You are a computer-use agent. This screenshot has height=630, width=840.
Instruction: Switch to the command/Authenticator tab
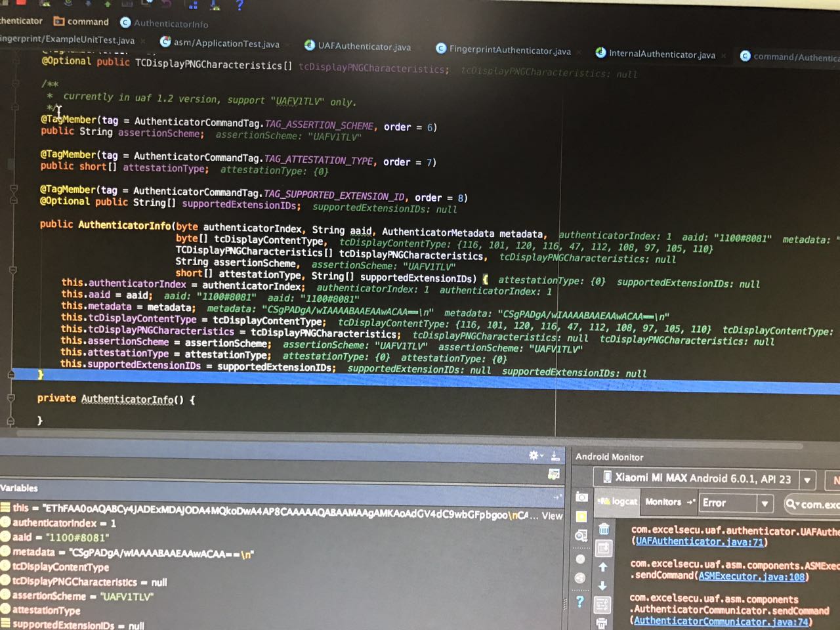tap(790, 57)
